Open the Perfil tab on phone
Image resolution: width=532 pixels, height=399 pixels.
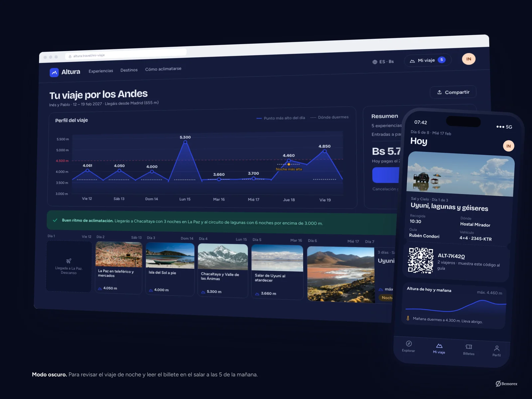point(497,351)
